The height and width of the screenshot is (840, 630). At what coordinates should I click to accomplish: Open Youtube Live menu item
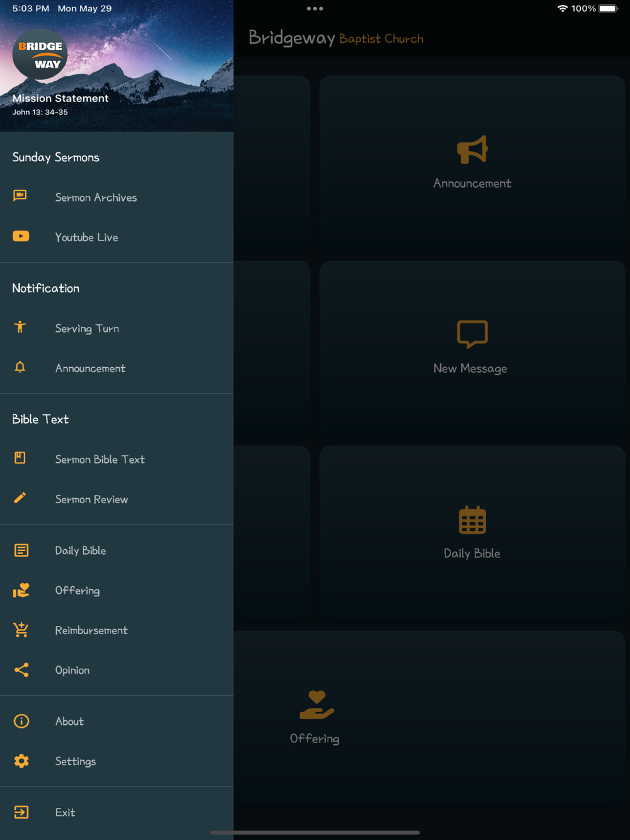pos(117,237)
